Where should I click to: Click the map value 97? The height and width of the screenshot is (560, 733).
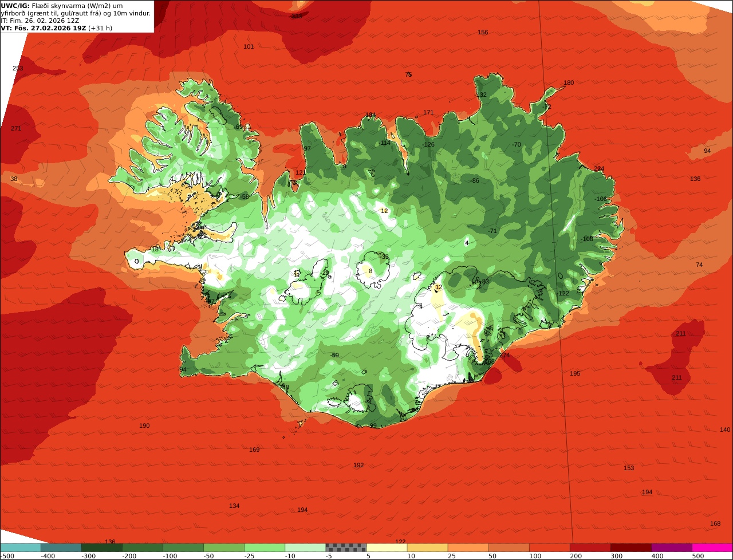pos(307,148)
